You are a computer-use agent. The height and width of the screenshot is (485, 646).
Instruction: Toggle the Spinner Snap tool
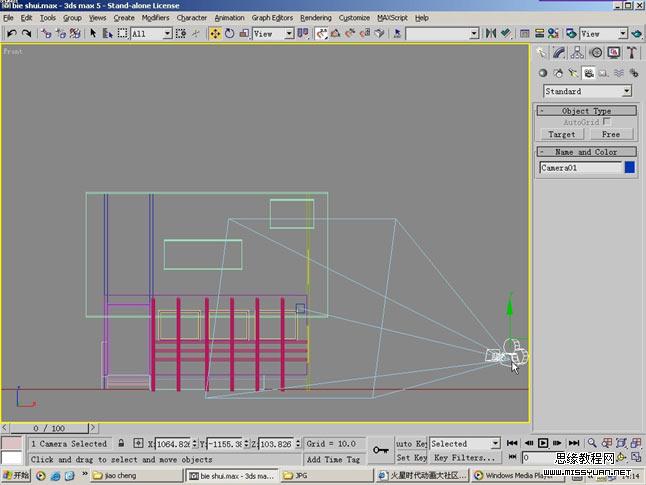coord(365,33)
